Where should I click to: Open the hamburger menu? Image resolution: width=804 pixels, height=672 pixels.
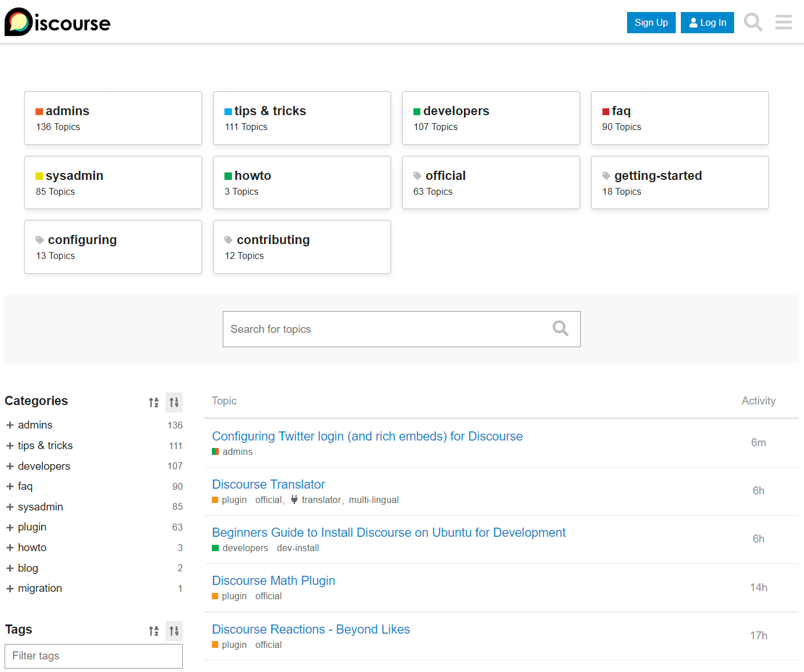tap(783, 22)
